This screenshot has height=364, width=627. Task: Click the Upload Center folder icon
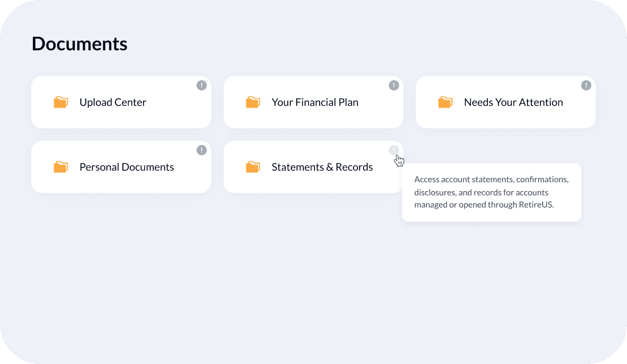click(x=61, y=102)
